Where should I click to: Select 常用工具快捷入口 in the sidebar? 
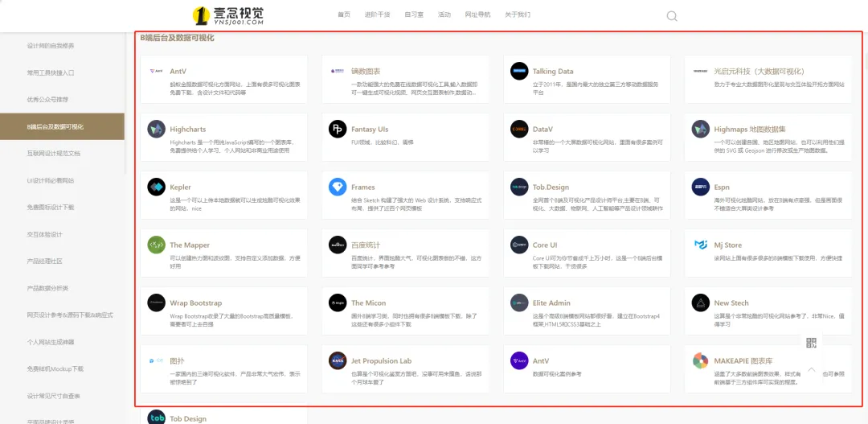click(51, 72)
